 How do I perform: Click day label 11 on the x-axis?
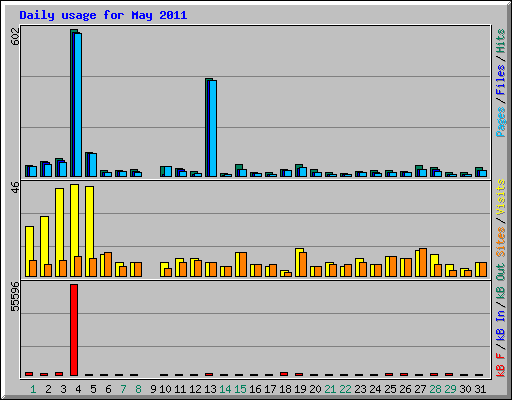(x=180, y=389)
